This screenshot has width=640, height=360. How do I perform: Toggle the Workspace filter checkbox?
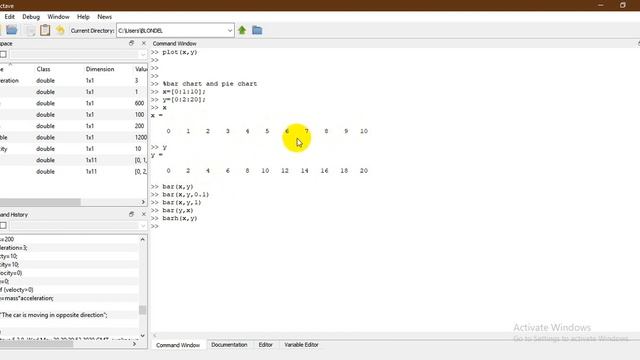pyautogui.click(x=3, y=54)
